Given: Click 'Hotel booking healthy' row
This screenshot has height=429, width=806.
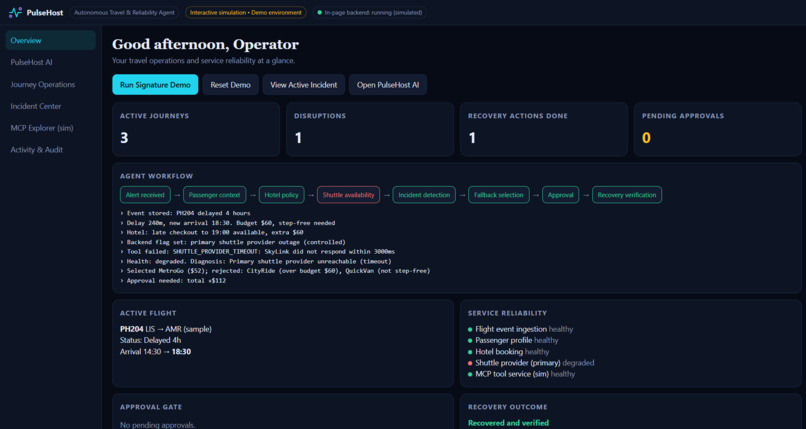Looking at the screenshot, I should coord(508,351).
